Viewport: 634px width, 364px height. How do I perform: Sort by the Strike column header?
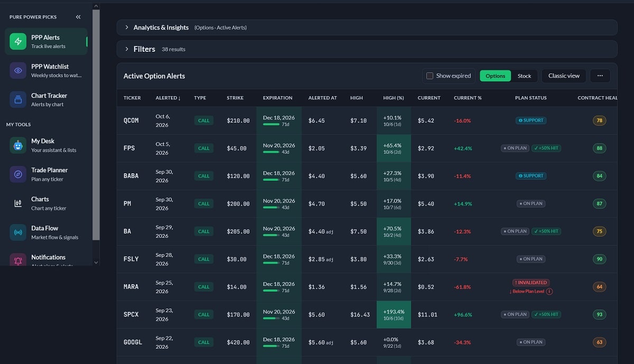(235, 98)
